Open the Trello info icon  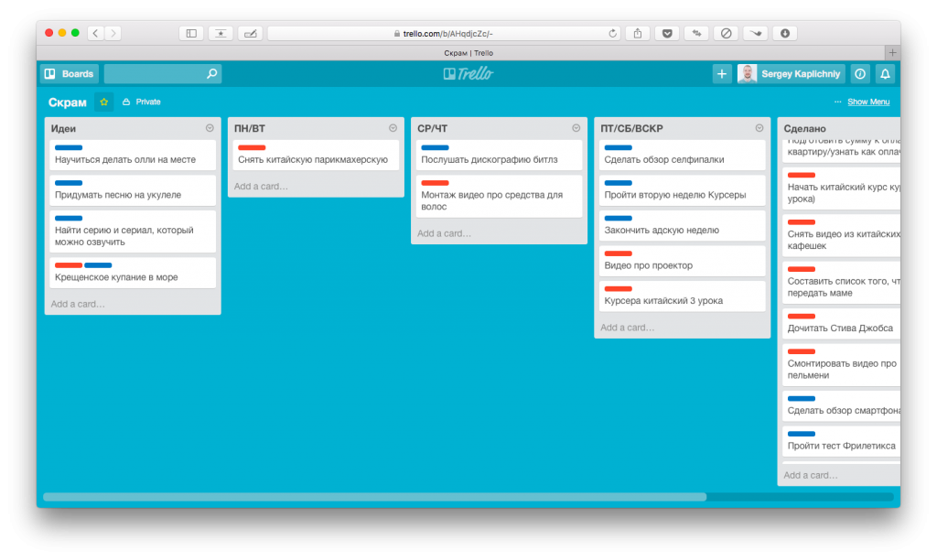coord(859,73)
